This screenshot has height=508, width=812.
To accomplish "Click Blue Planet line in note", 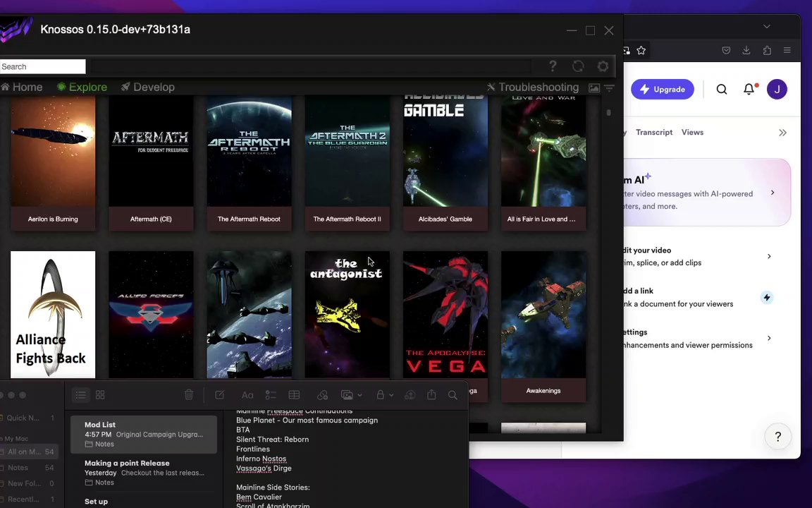I will pyautogui.click(x=307, y=421).
